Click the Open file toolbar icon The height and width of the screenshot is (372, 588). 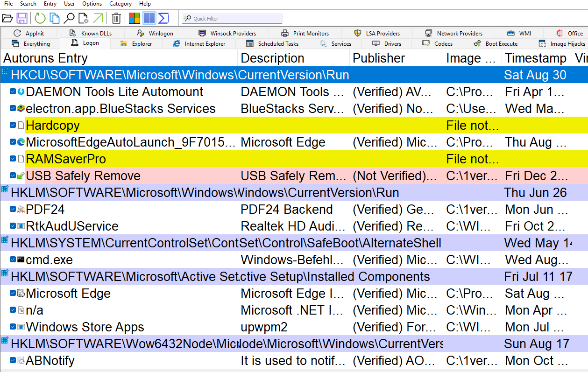7,18
